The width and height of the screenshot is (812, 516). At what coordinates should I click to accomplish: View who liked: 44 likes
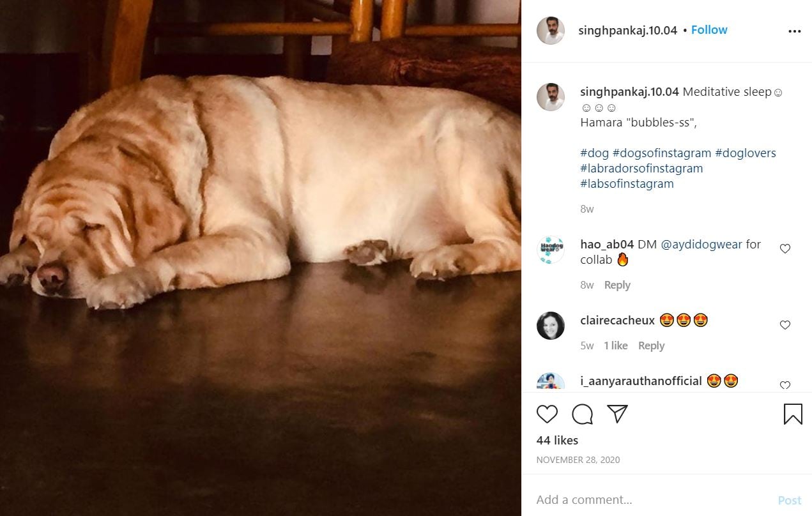pyautogui.click(x=557, y=441)
